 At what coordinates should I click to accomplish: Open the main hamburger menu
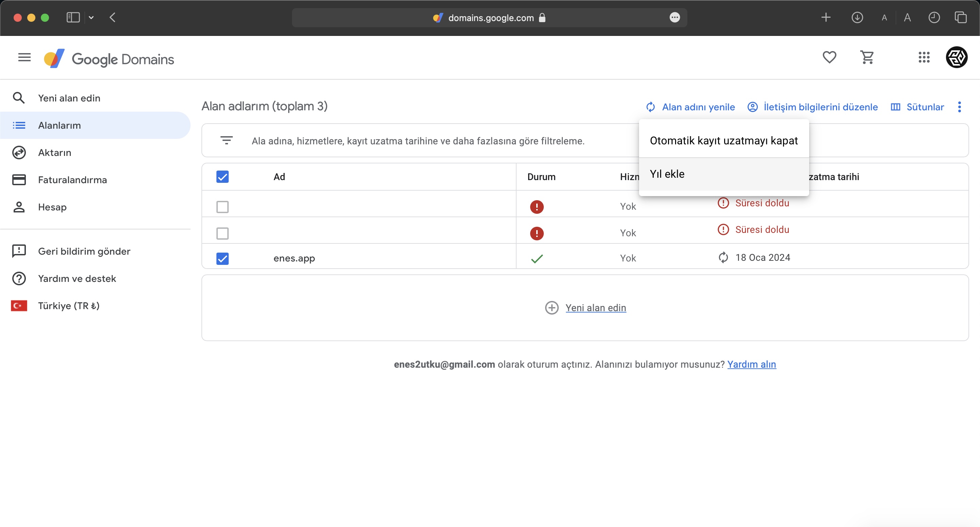[24, 58]
